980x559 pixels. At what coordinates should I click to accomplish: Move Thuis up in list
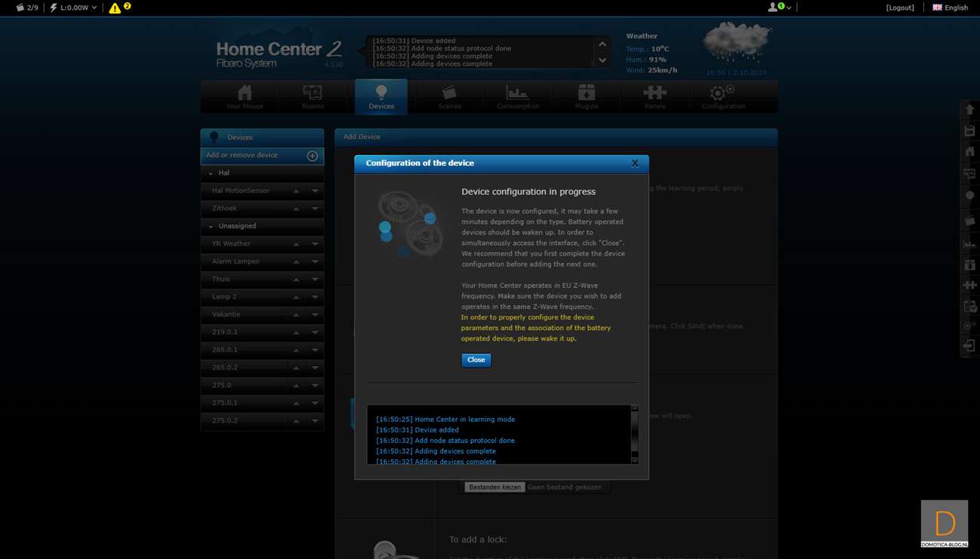tap(296, 279)
